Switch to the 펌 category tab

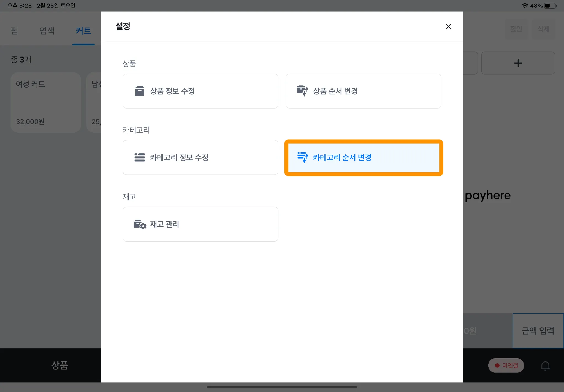tap(14, 30)
